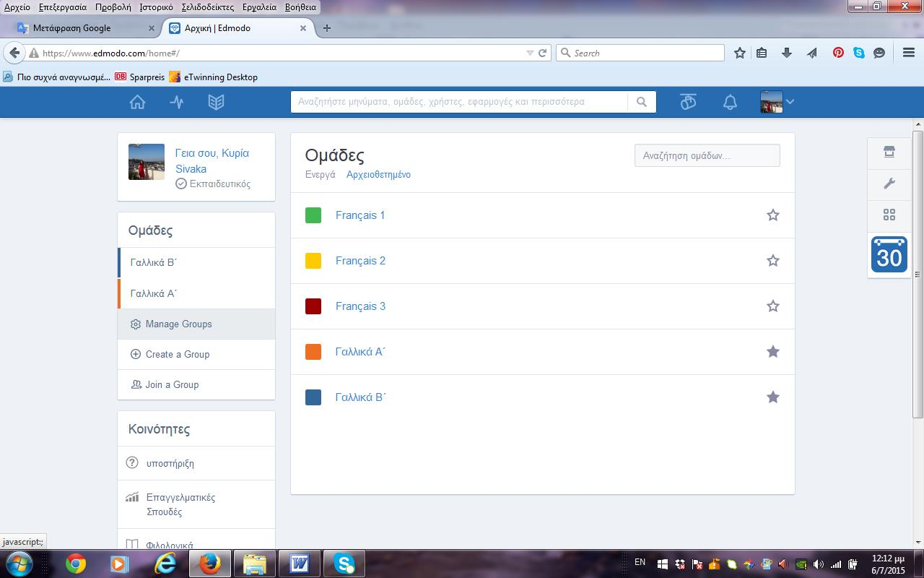Screen dimensions: 924x578
Task: Star the Français 3 group
Action: point(773,306)
